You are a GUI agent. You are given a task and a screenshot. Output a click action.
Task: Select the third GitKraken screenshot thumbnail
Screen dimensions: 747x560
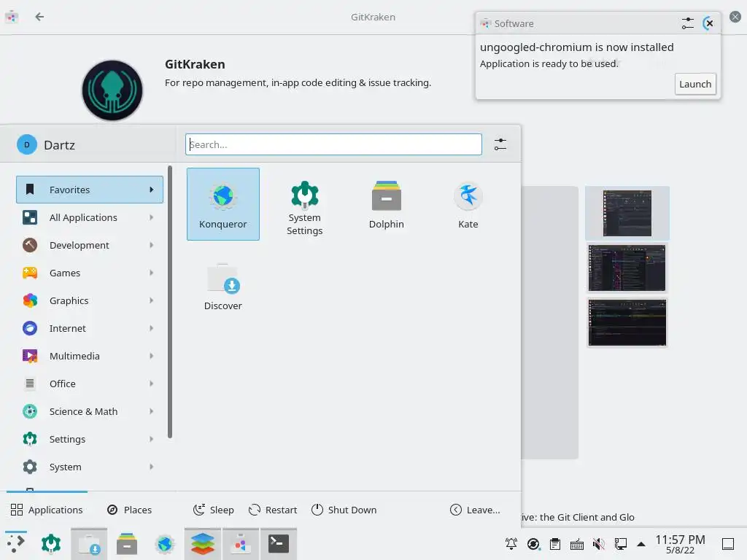(627, 323)
